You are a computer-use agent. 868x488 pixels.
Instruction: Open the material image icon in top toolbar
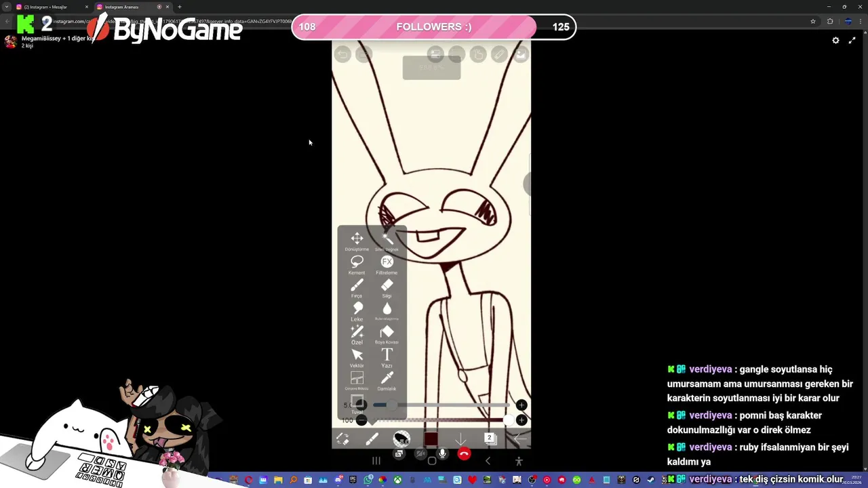(x=520, y=54)
